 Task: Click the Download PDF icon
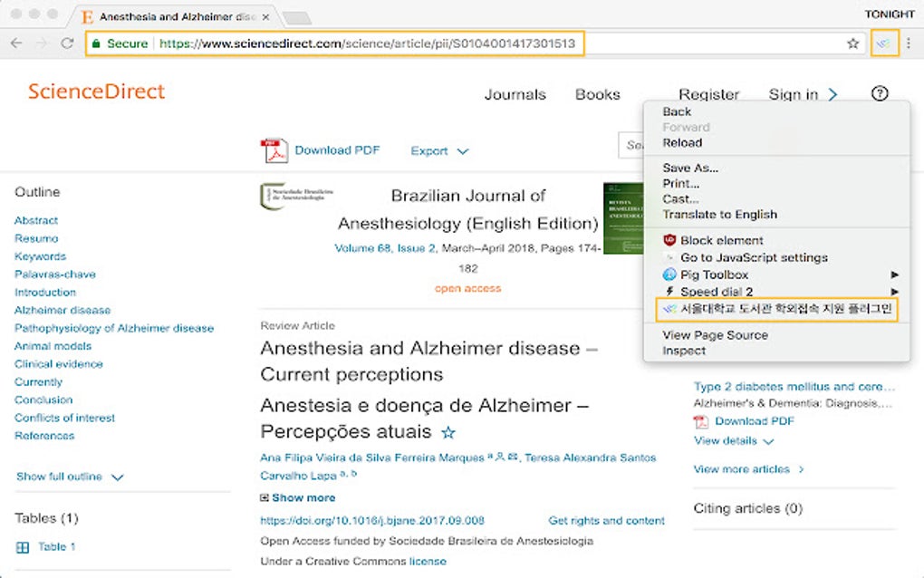(x=274, y=150)
